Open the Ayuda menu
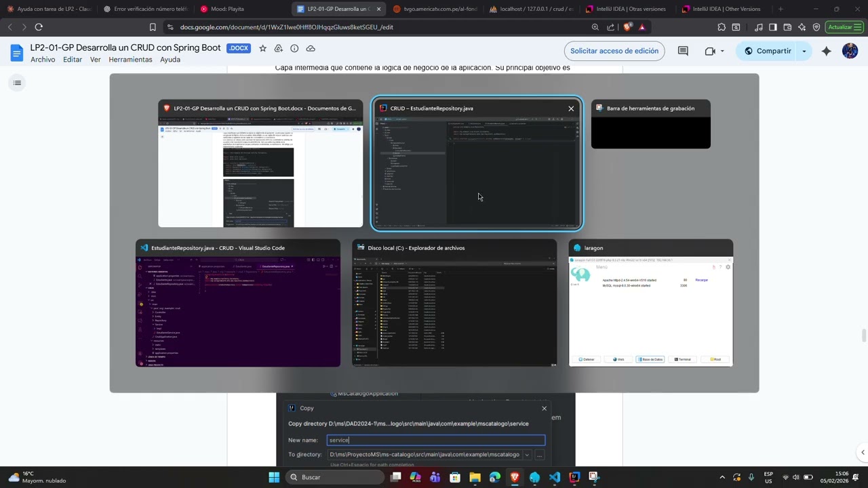This screenshot has width=868, height=488. (x=170, y=60)
